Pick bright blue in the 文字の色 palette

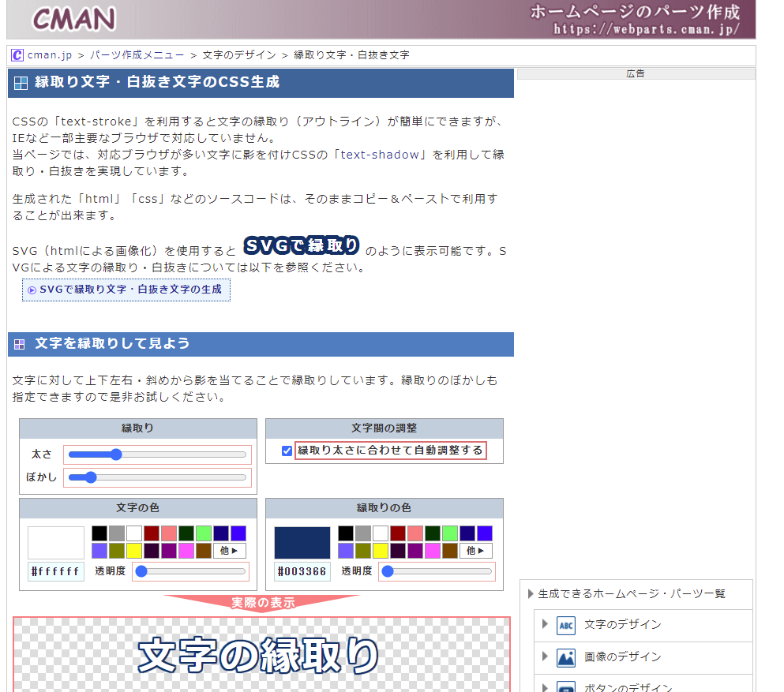(x=238, y=533)
